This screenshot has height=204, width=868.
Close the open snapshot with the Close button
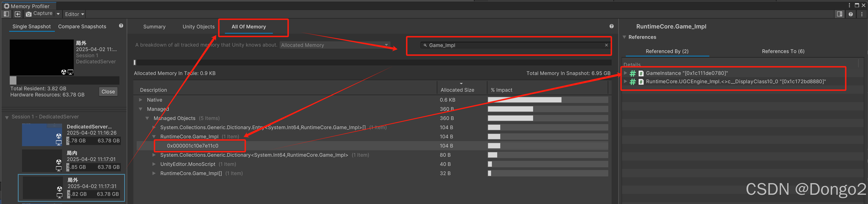tap(108, 92)
